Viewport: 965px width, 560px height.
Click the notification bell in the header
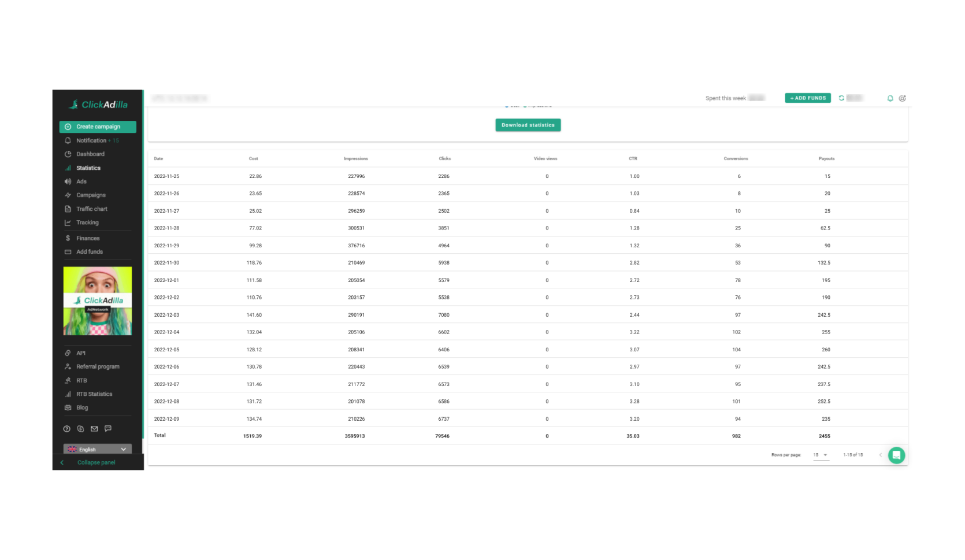(890, 98)
